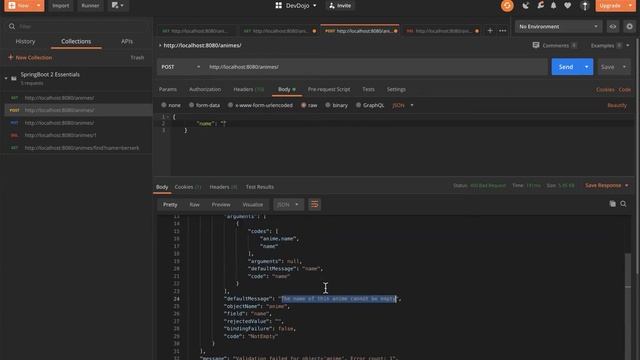The image size is (640, 360).
Task: Click New Collection link
Action: click(x=30, y=58)
